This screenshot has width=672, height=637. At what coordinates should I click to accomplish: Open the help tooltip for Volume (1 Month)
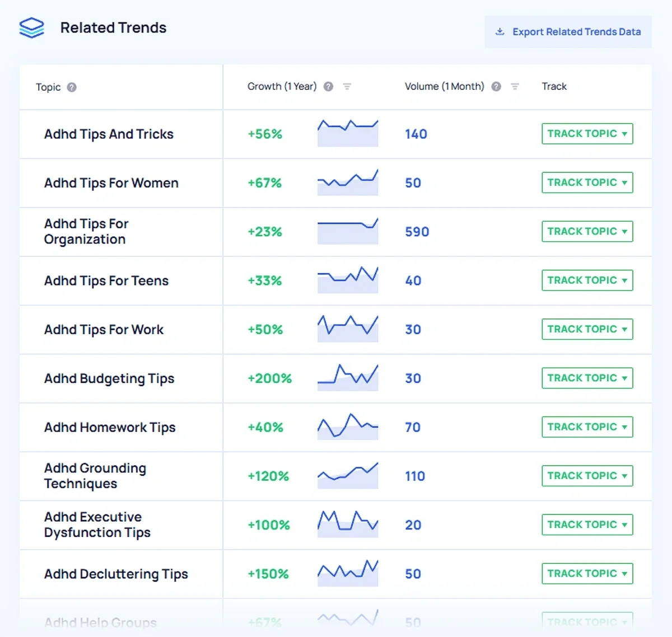coord(496,87)
